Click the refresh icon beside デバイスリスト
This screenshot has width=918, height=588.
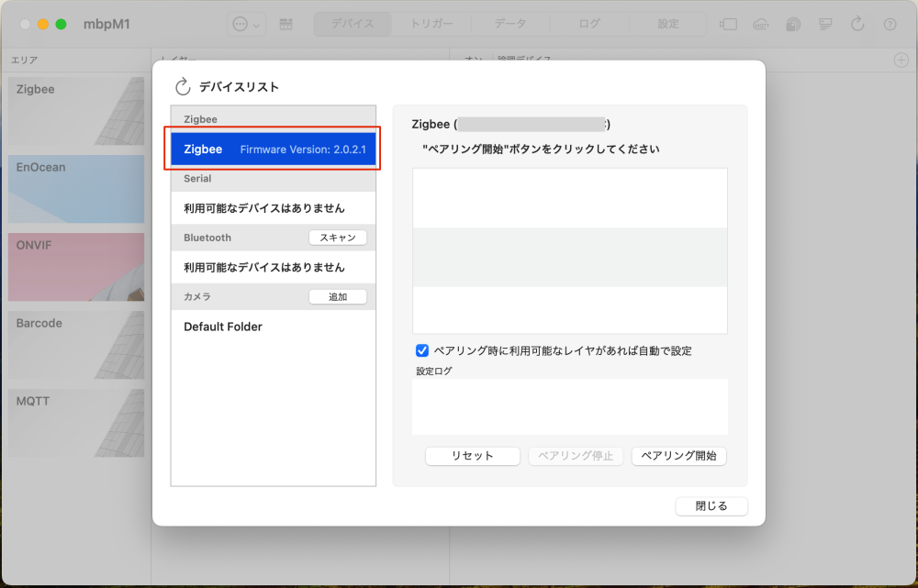tap(183, 86)
